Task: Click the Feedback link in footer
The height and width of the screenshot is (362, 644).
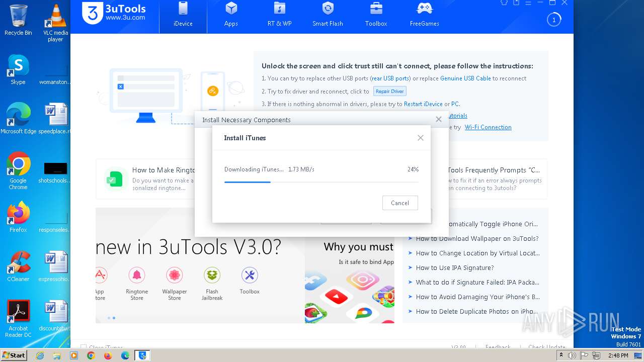Action: click(498, 347)
